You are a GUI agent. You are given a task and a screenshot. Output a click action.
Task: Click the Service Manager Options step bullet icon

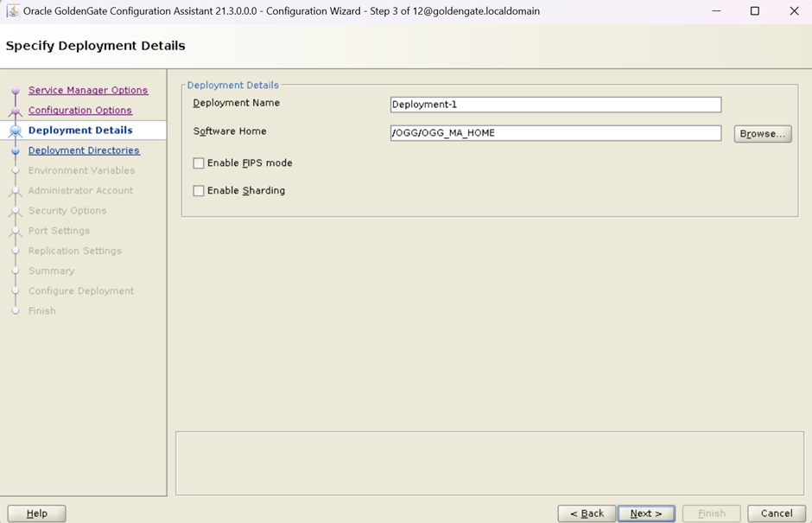point(15,91)
